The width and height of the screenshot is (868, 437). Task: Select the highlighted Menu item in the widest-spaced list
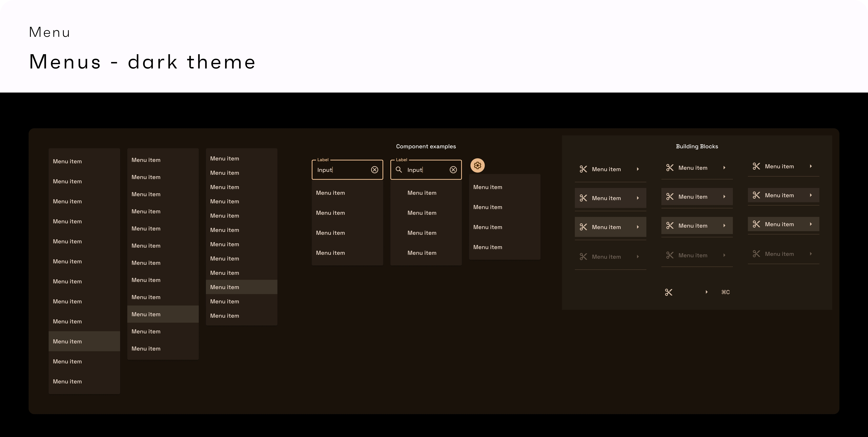click(x=84, y=341)
